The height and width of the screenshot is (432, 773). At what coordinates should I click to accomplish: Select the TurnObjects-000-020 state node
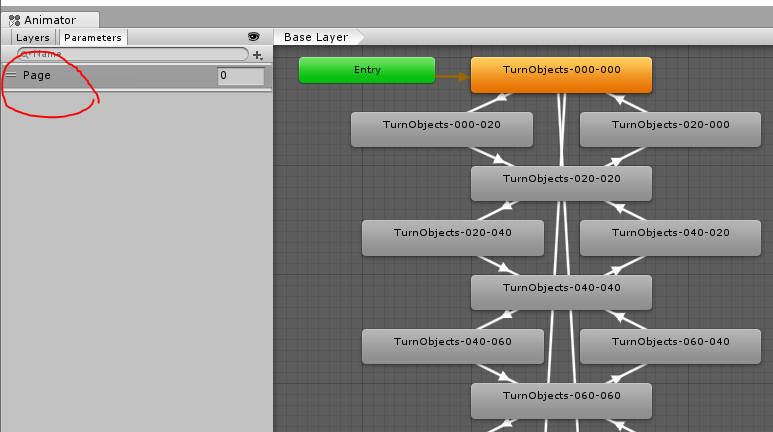tap(442, 129)
